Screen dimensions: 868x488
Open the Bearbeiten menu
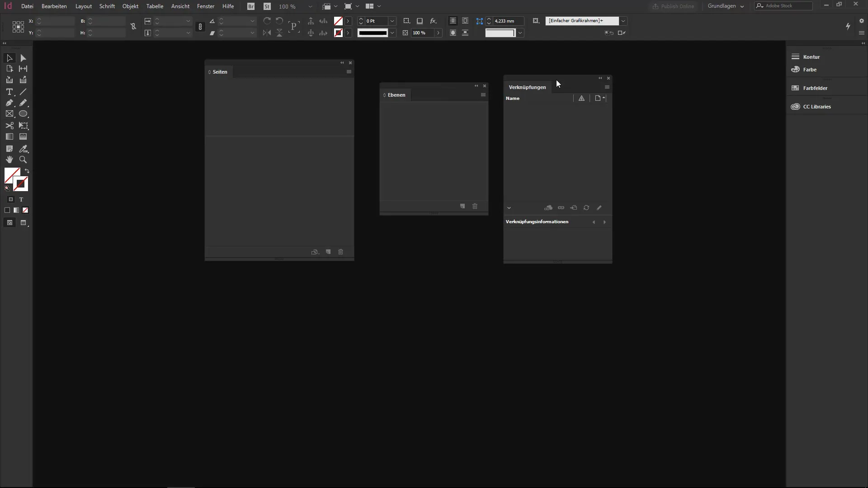54,6
